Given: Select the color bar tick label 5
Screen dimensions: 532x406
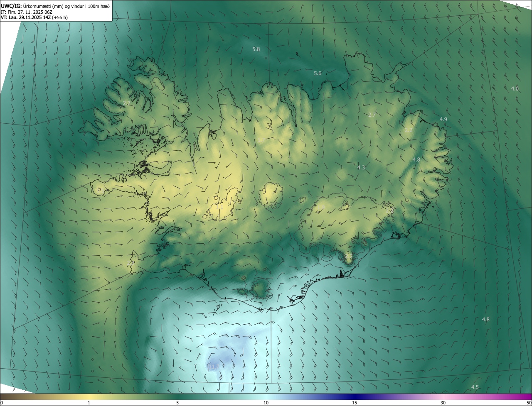Looking at the screenshot, I should click(x=177, y=403).
